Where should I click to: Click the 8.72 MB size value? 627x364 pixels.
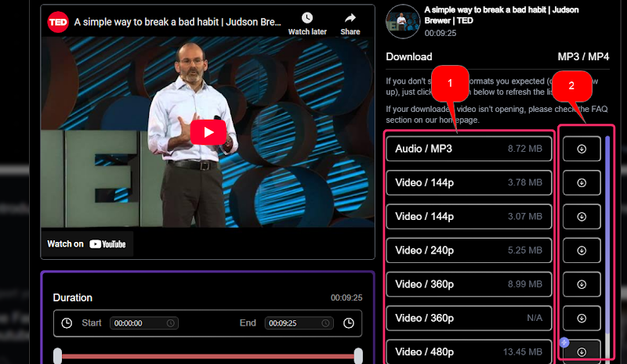(x=525, y=149)
